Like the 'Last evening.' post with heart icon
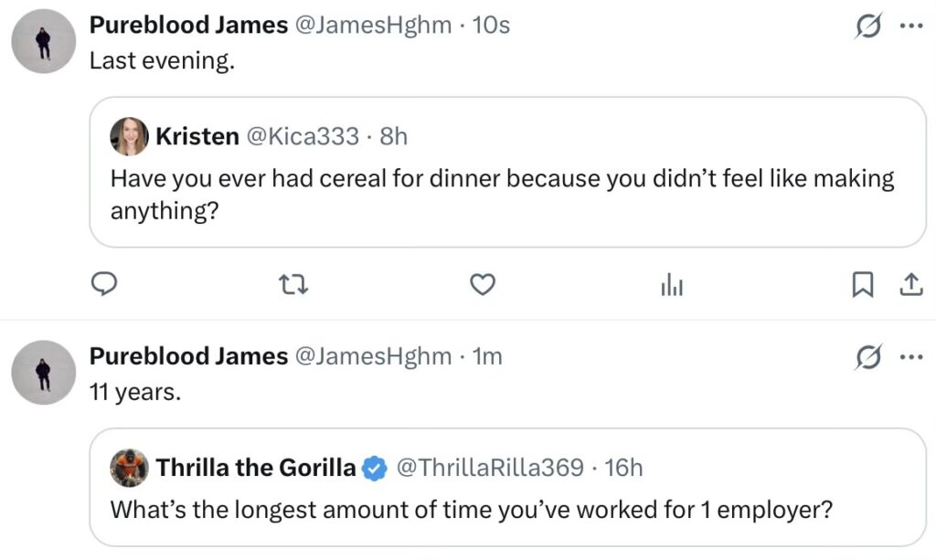The height and width of the screenshot is (560, 936). [483, 286]
